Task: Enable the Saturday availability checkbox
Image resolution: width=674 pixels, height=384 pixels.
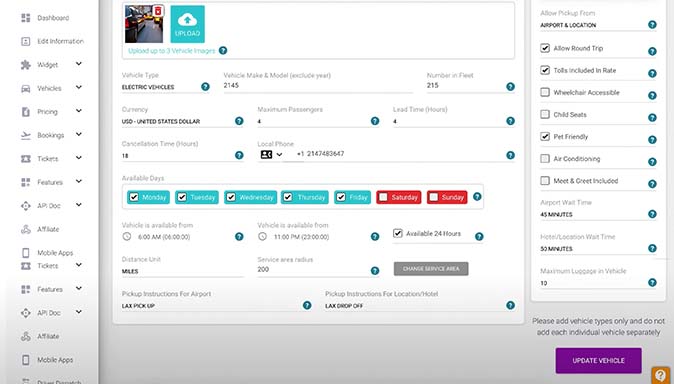Action: (383, 197)
